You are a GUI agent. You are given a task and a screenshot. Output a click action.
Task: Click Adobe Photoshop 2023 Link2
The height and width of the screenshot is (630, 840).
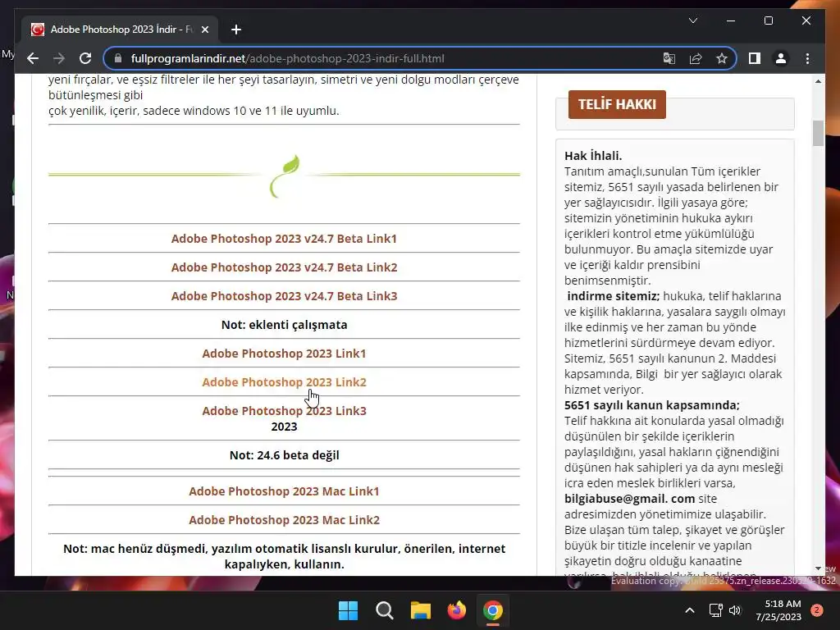(x=284, y=382)
